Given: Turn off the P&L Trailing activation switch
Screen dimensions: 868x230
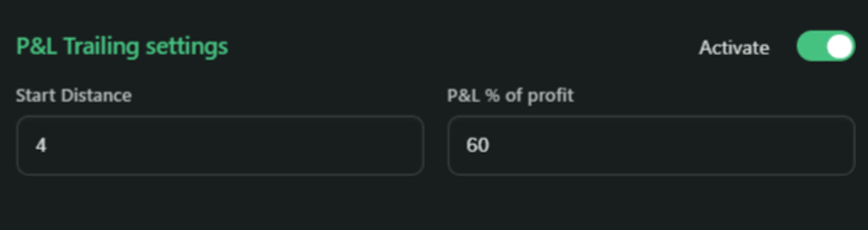Looking at the screenshot, I should pyautogui.click(x=825, y=46).
